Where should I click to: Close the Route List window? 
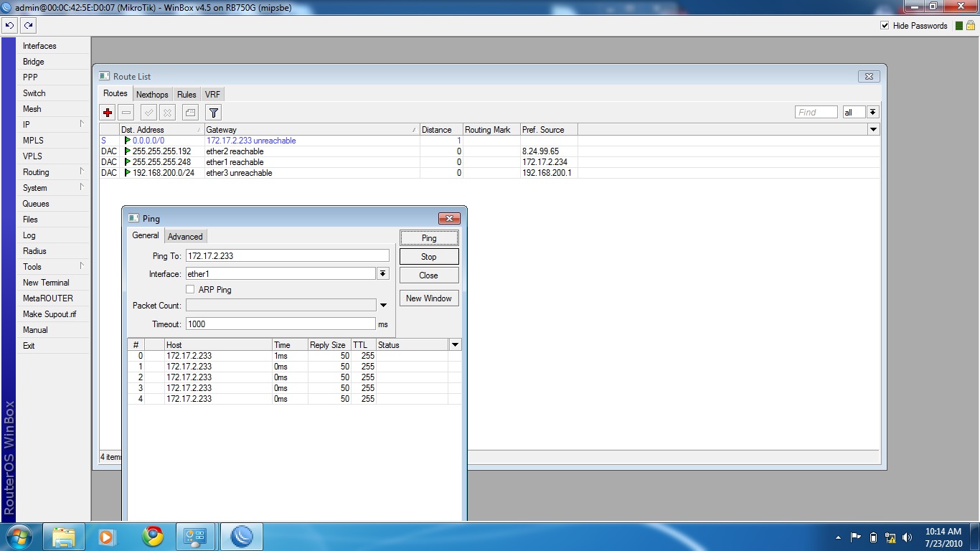pos(869,76)
